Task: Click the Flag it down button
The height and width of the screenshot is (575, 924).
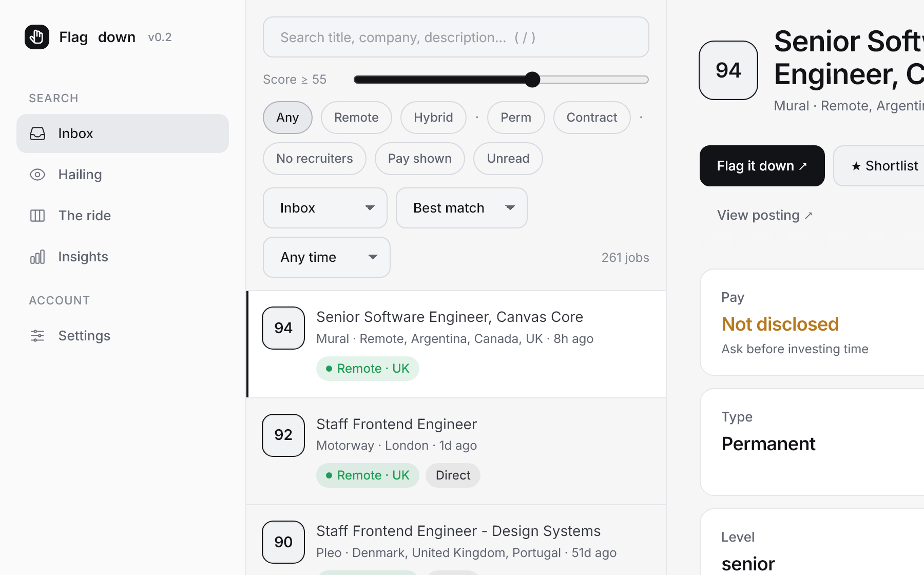Action: pyautogui.click(x=762, y=166)
